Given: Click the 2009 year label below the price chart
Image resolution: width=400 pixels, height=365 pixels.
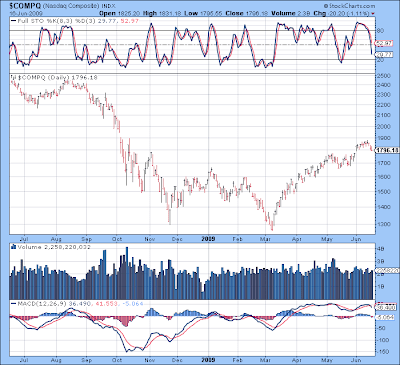Looking at the screenshot, I should coord(208,239).
